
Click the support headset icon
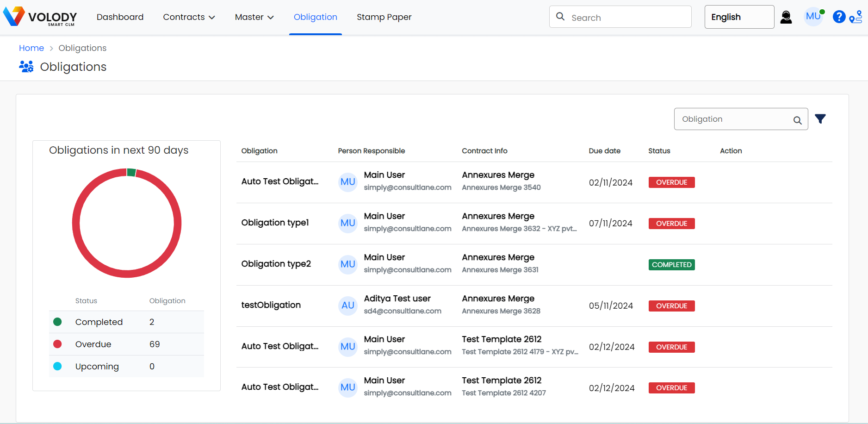(x=786, y=17)
